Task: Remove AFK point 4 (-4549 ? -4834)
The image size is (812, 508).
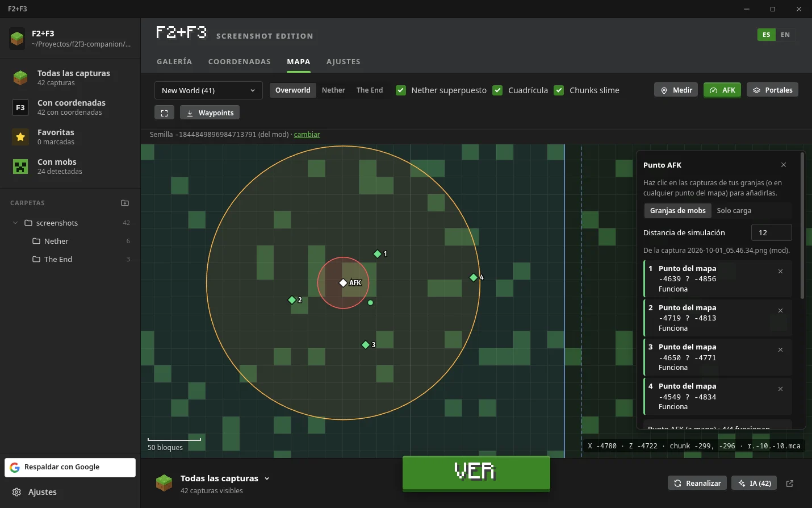Action: click(780, 389)
